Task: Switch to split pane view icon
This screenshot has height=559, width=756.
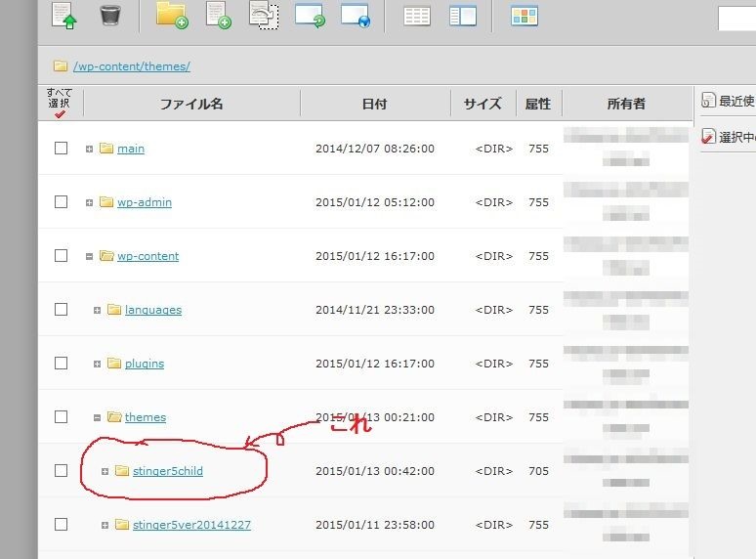Action: 462,16
